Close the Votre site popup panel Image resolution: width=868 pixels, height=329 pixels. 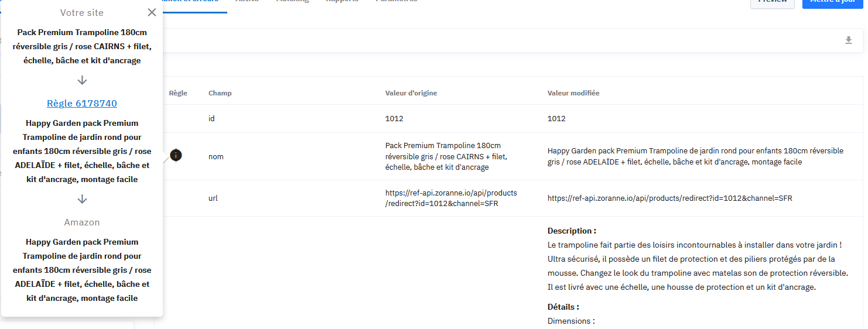(152, 12)
